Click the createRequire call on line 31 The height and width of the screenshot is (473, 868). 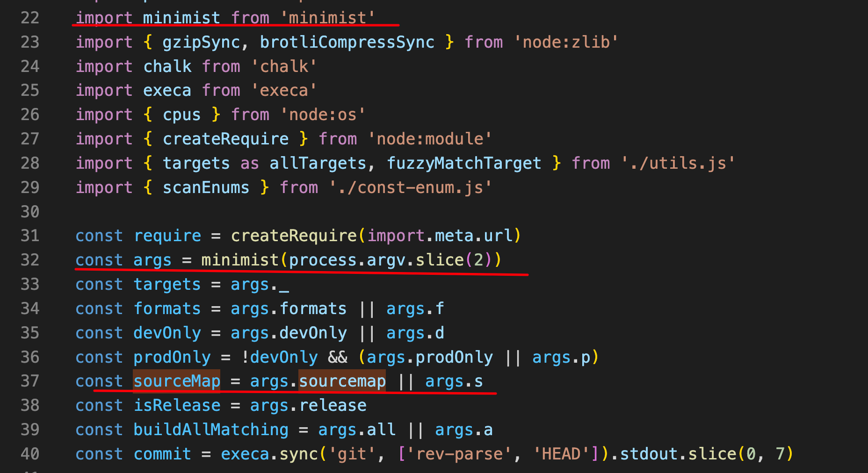294,236
